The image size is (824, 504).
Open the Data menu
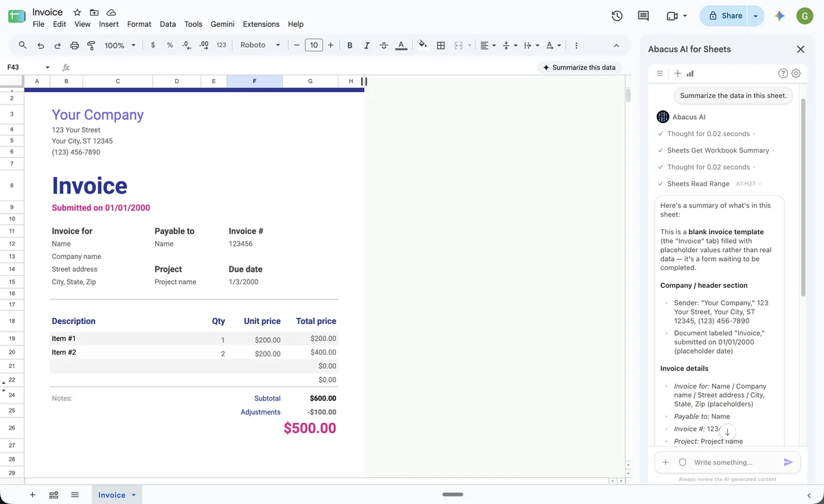tap(168, 24)
